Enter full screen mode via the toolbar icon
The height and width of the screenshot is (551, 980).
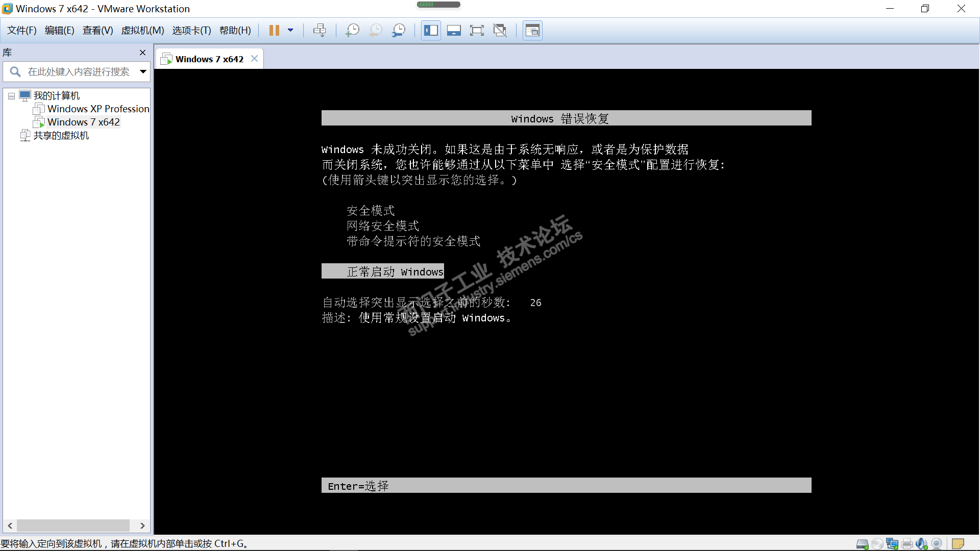point(477,30)
